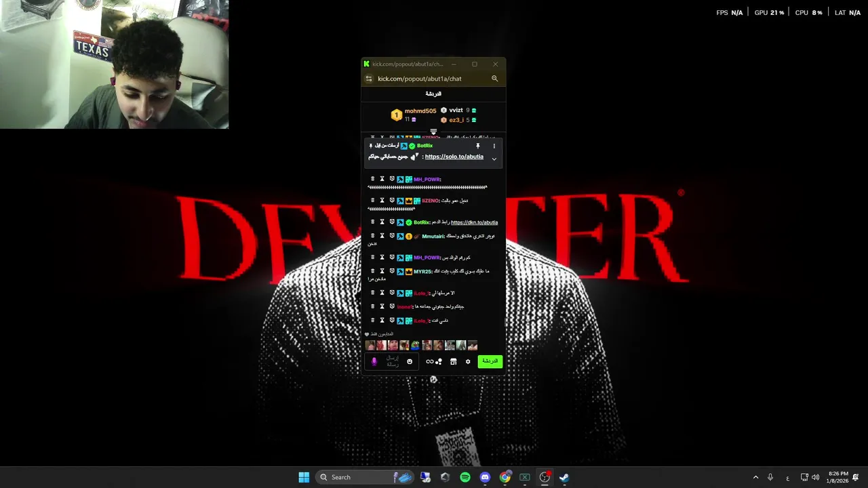Viewport: 868px width, 488px height.
Task: Open Steam from the taskbar
Action: [564, 477]
